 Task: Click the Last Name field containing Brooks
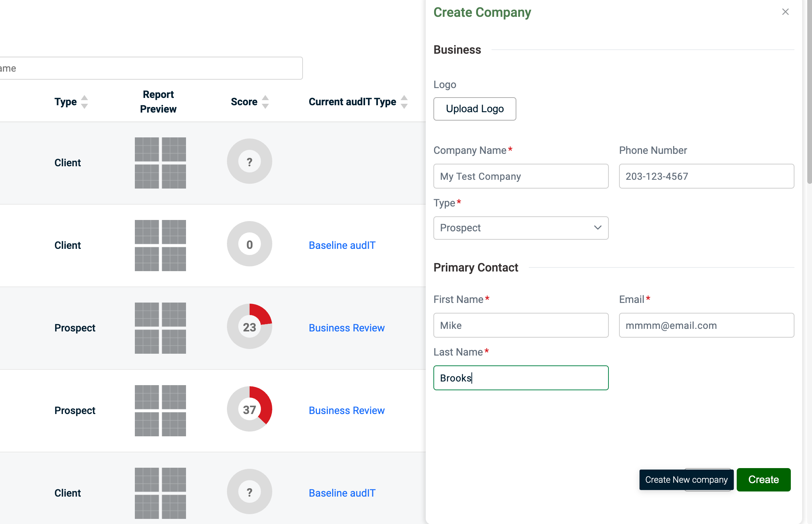pos(521,378)
